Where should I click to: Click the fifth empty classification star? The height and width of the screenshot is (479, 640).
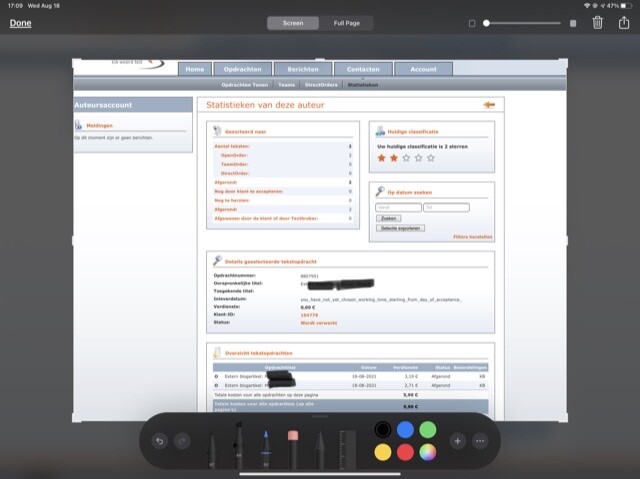431,158
